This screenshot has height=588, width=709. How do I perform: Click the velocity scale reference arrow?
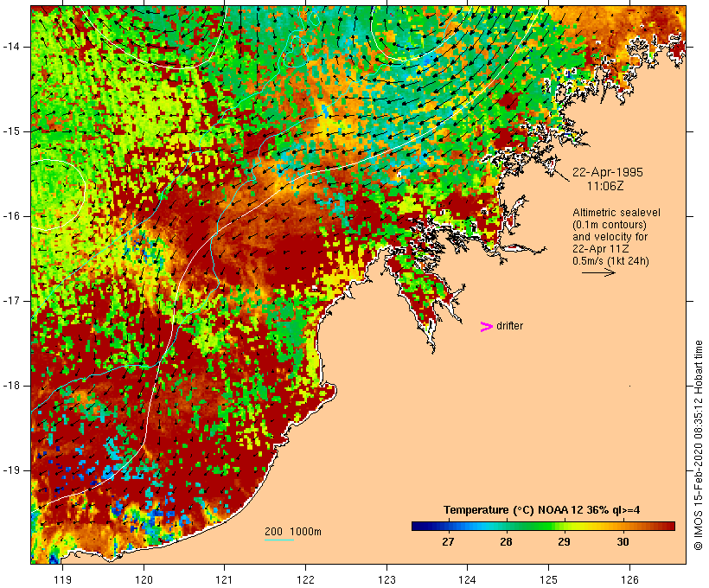click(x=597, y=272)
